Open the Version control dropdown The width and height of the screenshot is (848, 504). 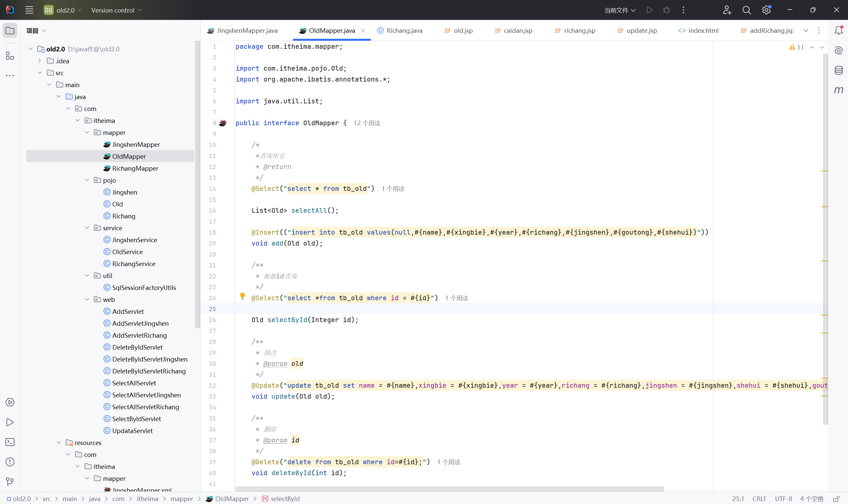117,10
